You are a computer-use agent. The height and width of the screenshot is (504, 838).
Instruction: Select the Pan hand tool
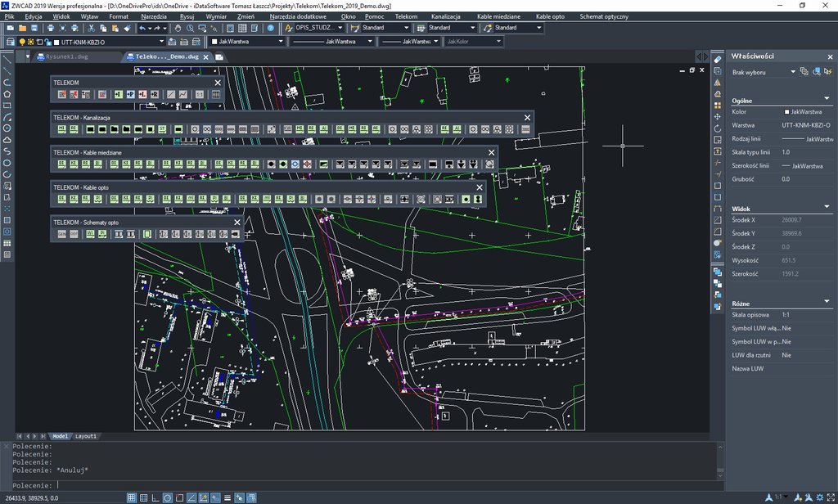click(177, 28)
